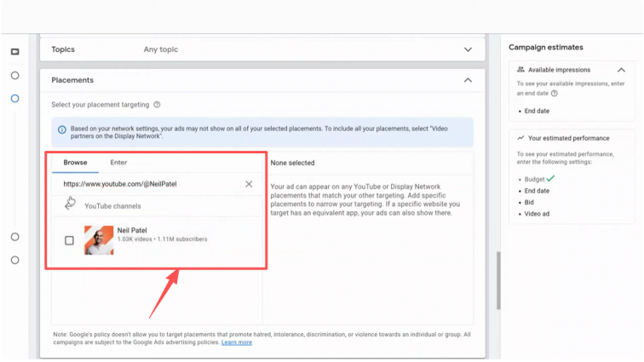Collapse the Available impressions panel
This screenshot has height=362, width=644.
[621, 70]
